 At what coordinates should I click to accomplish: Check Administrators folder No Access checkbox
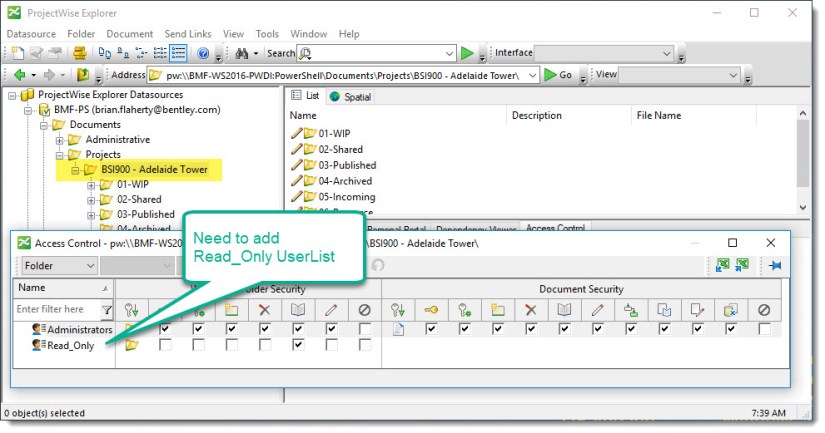click(x=364, y=329)
